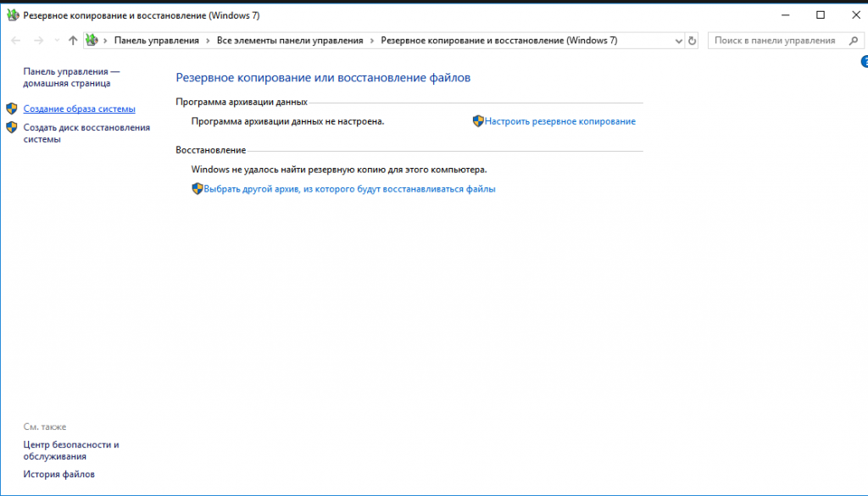Image resolution: width=868 pixels, height=496 pixels.
Task: Select 'Все элементы панели управления' breadcrumb
Action: pos(290,41)
